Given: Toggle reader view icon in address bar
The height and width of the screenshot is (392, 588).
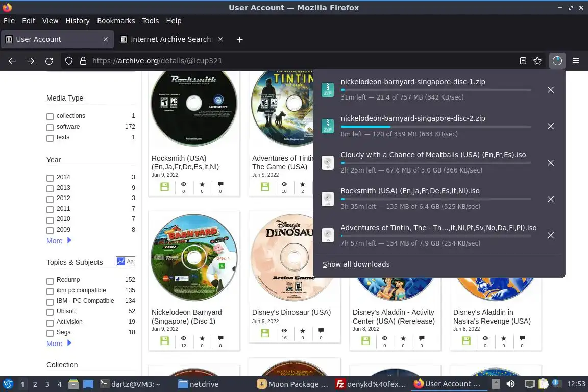Looking at the screenshot, I should (523, 61).
